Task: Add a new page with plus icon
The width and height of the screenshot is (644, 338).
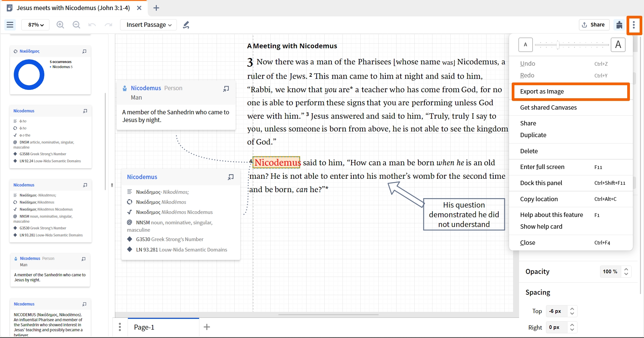Action: pos(207,327)
